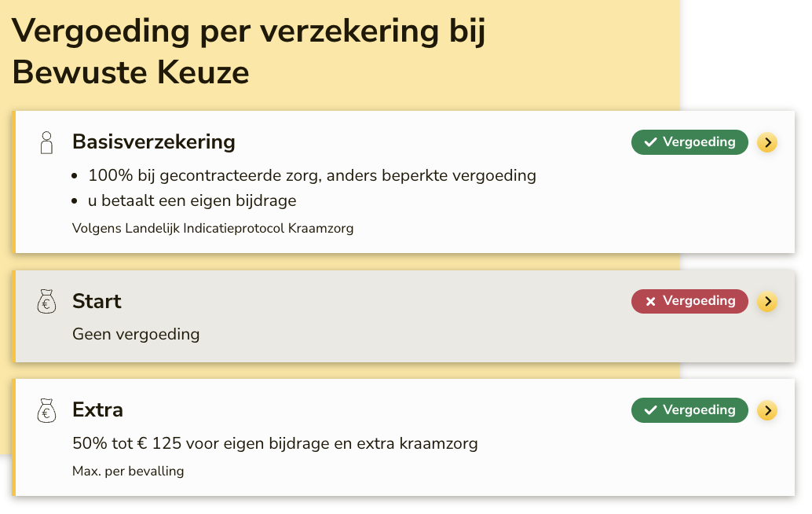Click the '50% tot € 125' coverage text
This screenshot has width=812, height=514.
coord(275,444)
